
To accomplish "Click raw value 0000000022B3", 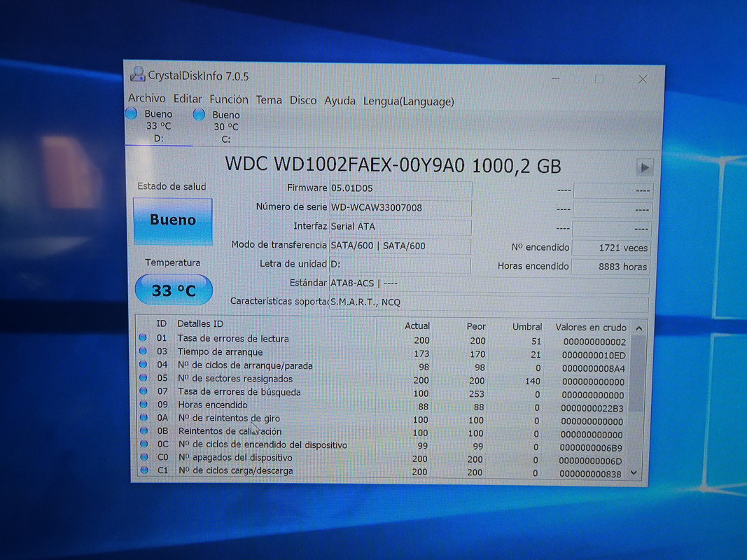I will pyautogui.click(x=592, y=408).
